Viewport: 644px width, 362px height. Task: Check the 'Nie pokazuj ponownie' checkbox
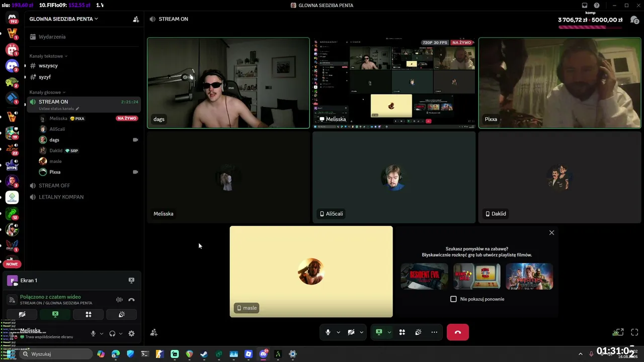coord(453,299)
